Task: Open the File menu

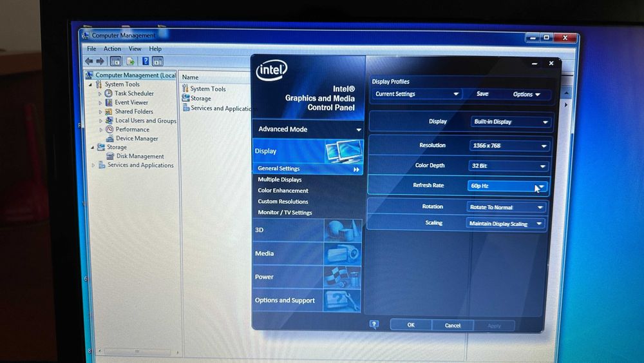Action: 91,48
